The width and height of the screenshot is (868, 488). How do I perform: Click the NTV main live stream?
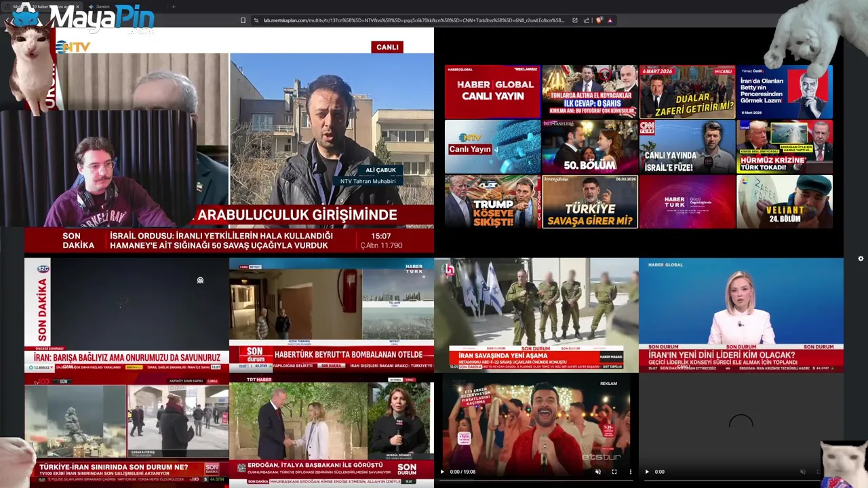(x=229, y=141)
